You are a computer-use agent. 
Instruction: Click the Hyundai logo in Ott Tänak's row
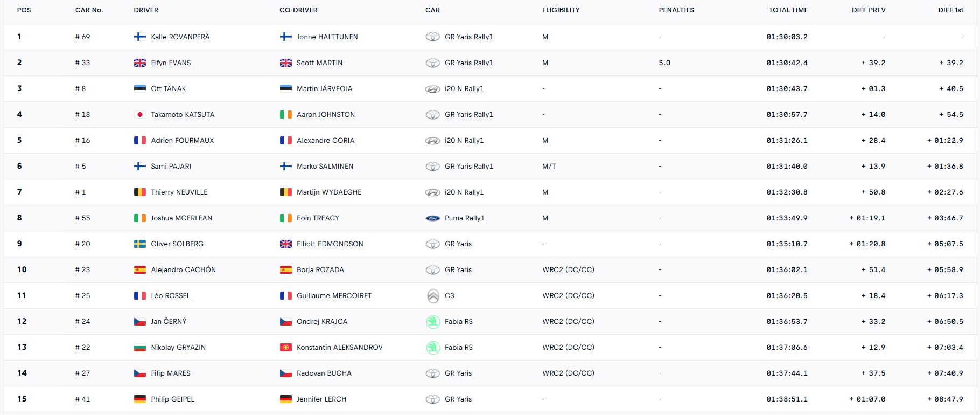pyautogui.click(x=433, y=89)
